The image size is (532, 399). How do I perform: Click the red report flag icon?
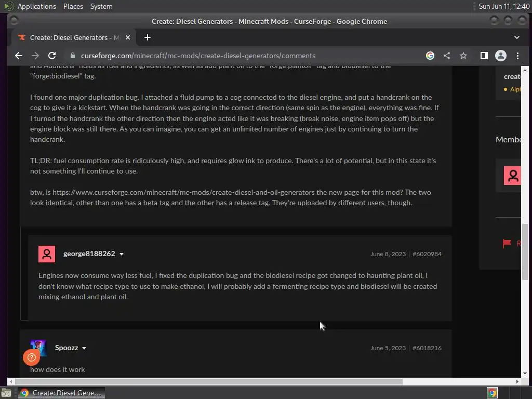coord(507,243)
